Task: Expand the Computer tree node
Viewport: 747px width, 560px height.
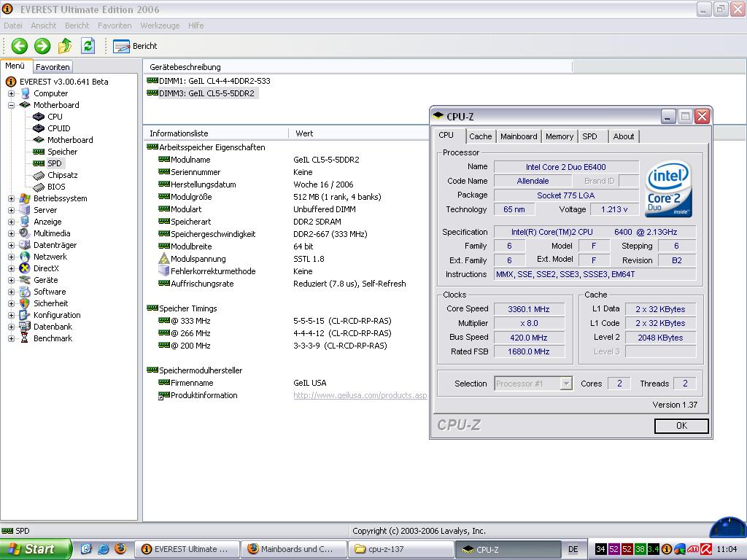Action: [11, 93]
